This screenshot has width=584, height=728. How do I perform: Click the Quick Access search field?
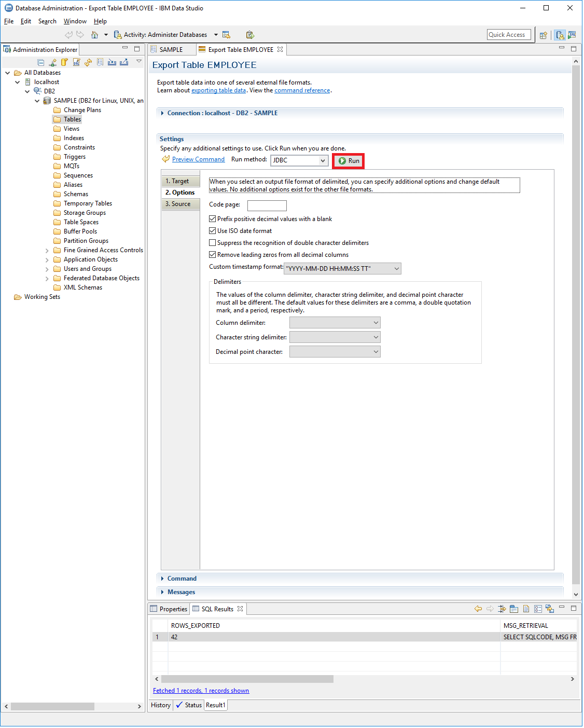tap(509, 35)
